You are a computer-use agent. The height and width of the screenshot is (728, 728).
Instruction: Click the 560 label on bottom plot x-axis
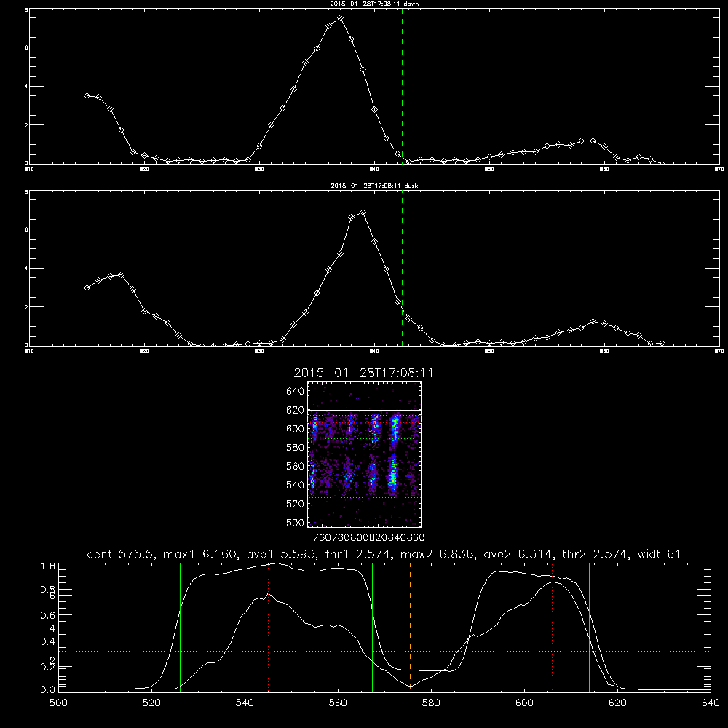pos(338,703)
